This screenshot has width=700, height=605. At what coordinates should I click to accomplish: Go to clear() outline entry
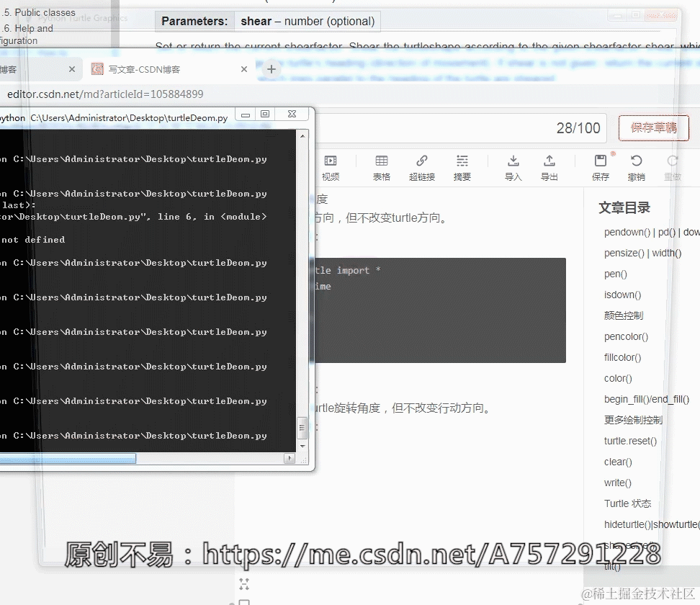coord(618,462)
